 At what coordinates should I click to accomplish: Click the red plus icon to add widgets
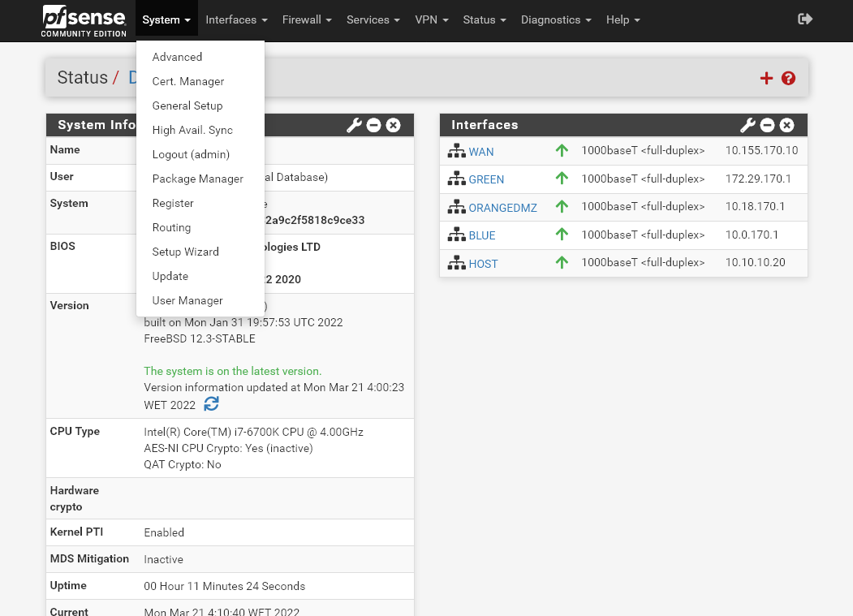(x=766, y=78)
